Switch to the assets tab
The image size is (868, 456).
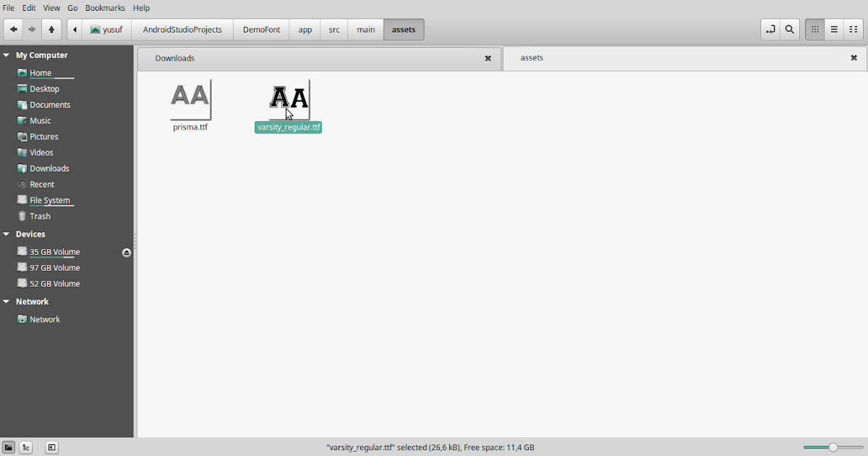[684, 59]
